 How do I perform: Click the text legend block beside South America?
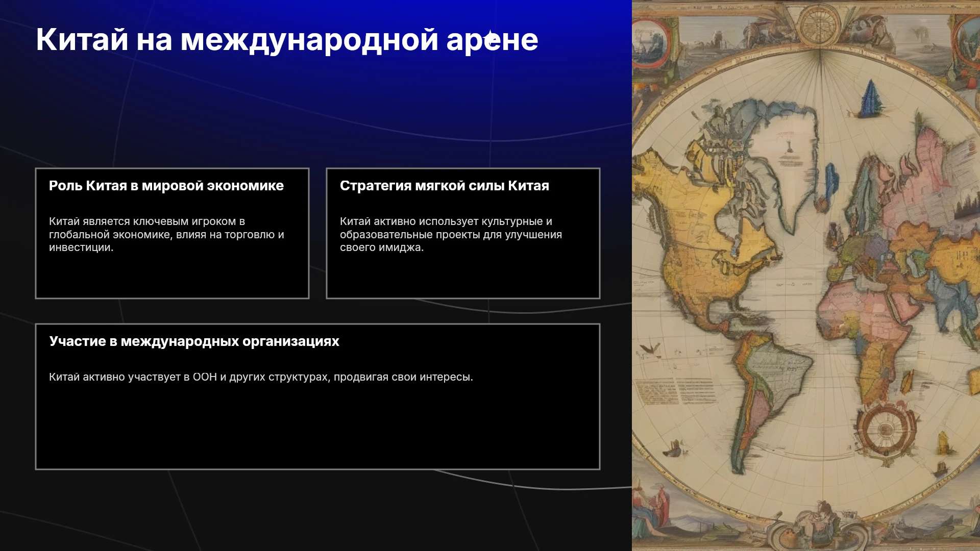click(x=675, y=391)
